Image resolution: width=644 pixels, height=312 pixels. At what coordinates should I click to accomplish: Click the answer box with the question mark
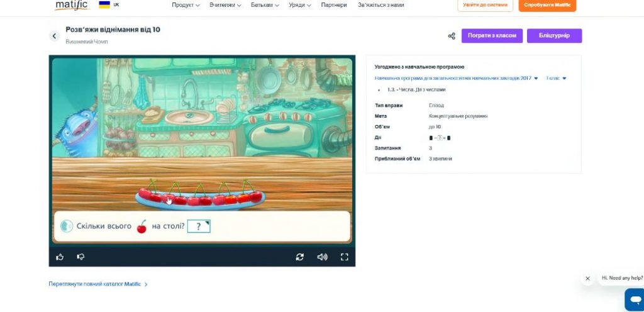(199, 226)
